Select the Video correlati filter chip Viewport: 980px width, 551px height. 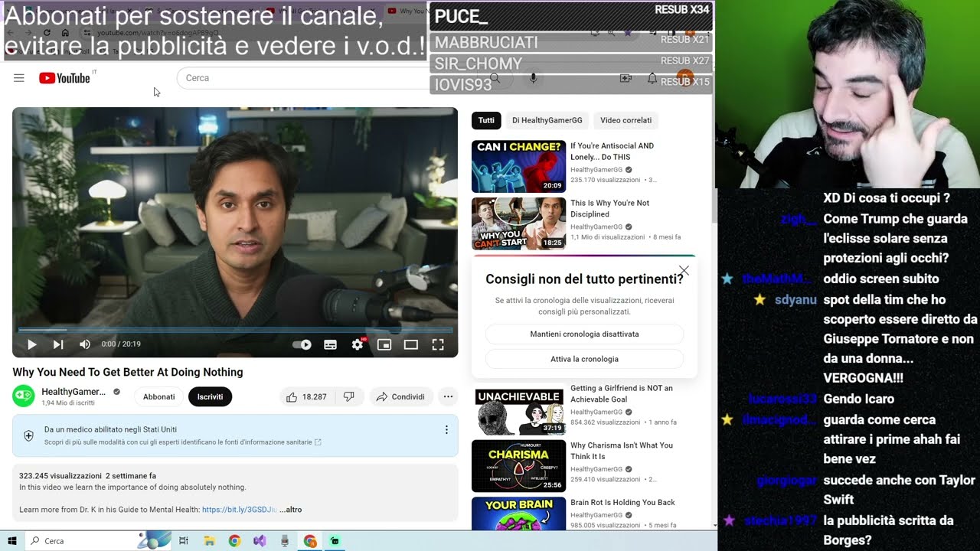click(626, 120)
